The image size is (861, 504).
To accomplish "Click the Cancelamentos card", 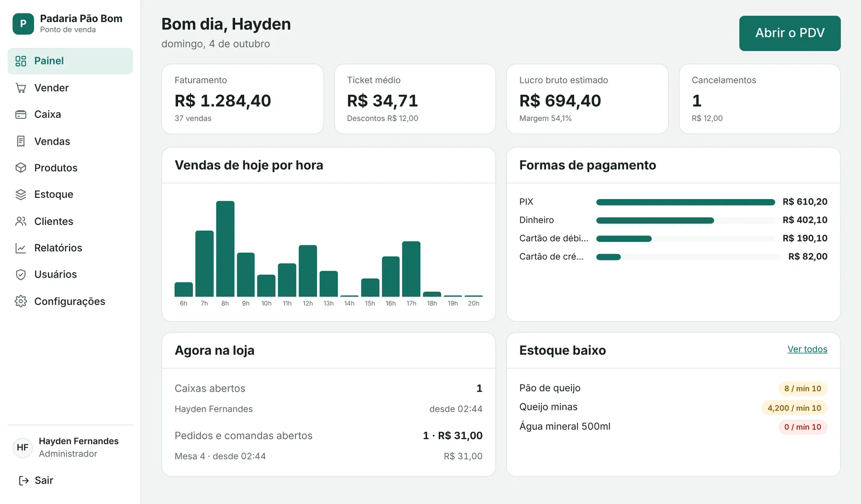I will [x=759, y=99].
